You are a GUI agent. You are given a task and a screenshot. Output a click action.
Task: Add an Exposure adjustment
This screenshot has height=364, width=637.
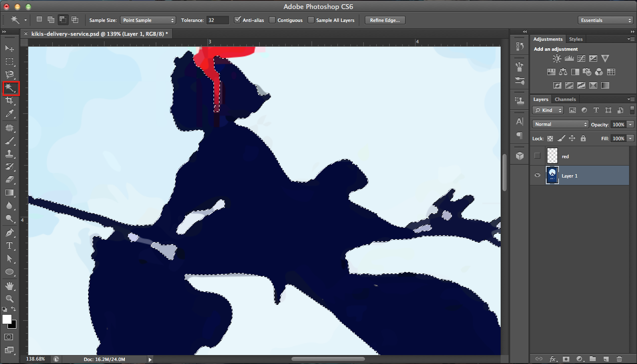click(x=593, y=59)
